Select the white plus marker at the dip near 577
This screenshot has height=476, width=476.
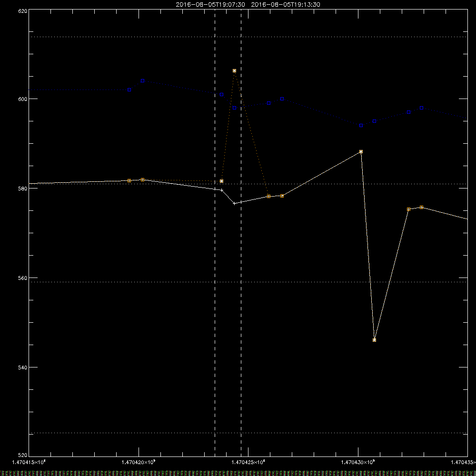[x=234, y=203]
